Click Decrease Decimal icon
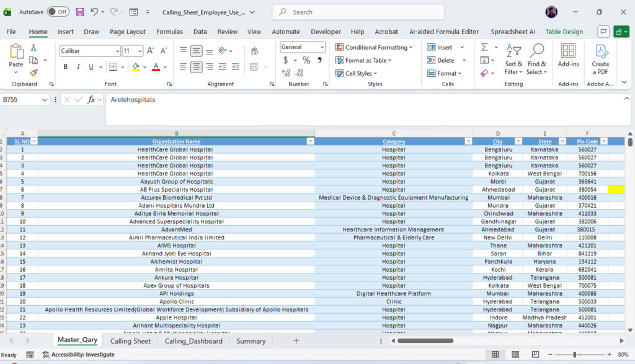The height and width of the screenshot is (364, 635). [x=299, y=73]
